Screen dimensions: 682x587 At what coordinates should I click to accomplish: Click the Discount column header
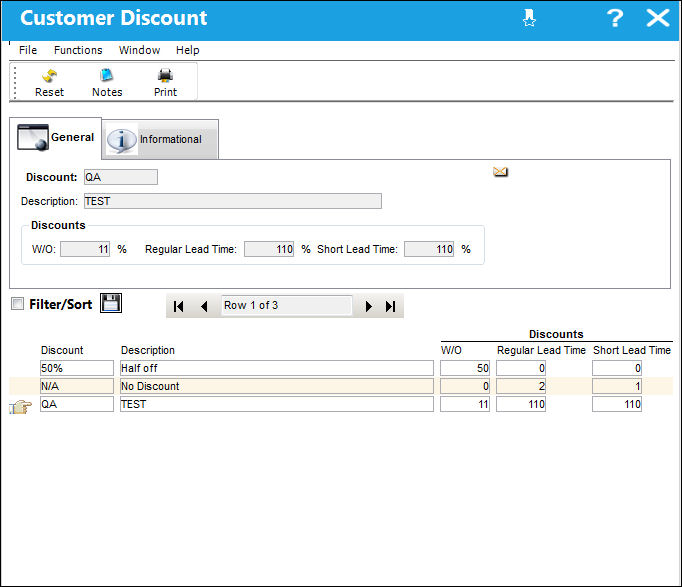click(x=62, y=350)
